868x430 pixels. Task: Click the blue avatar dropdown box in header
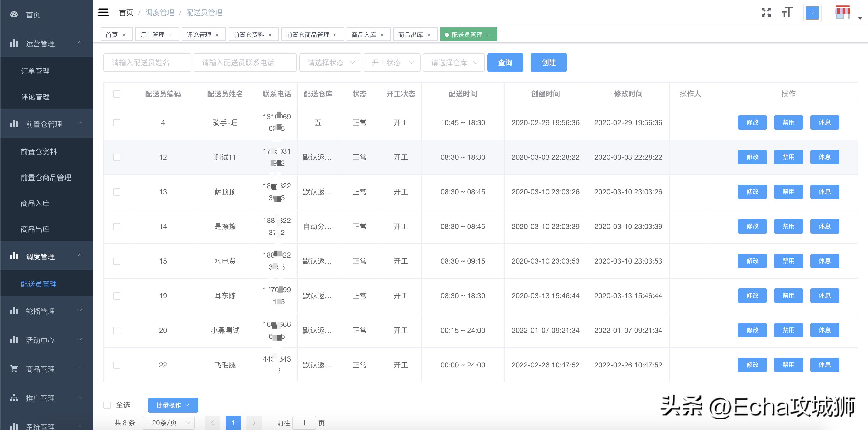tap(812, 13)
